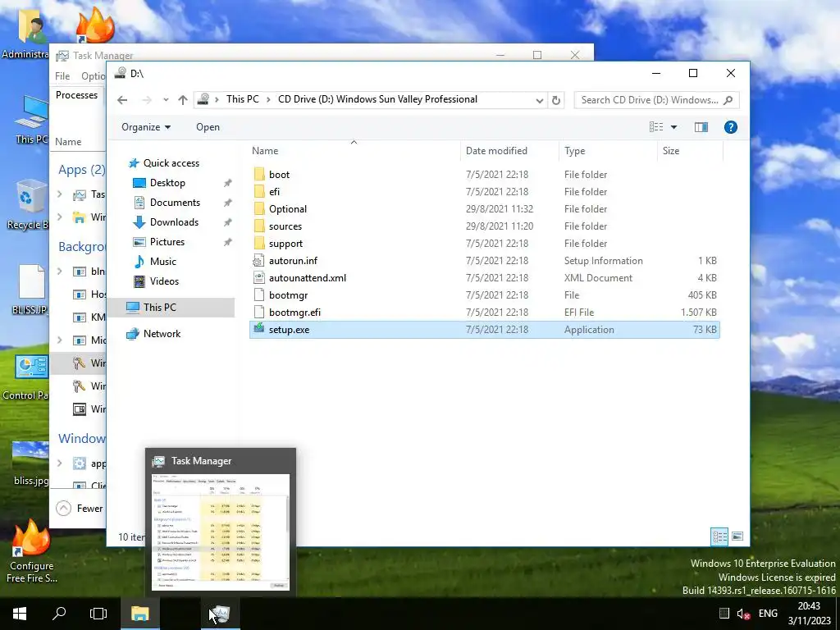Collapse Task Manager with Fewer details arrow
This screenshot has height=630, width=840.
64,509
